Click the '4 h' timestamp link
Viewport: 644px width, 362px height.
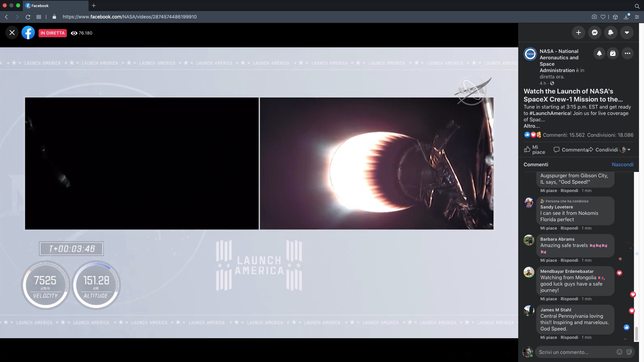[x=543, y=83]
